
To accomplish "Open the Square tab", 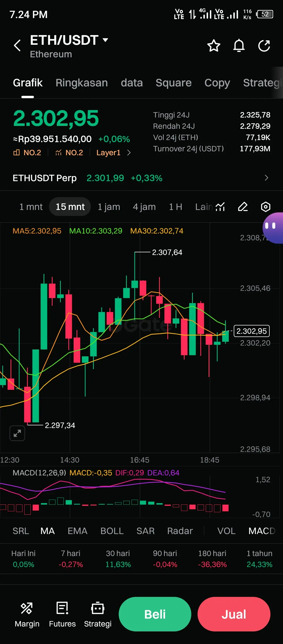I will pyautogui.click(x=174, y=83).
